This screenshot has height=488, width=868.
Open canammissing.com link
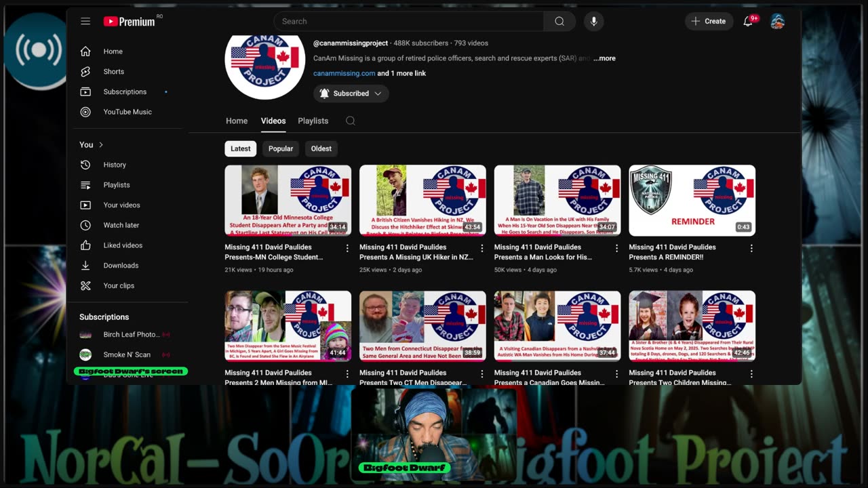click(x=344, y=73)
